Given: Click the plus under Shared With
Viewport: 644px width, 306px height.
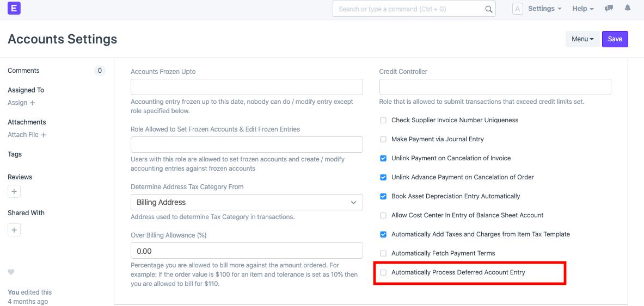Looking at the screenshot, I should tap(15, 230).
